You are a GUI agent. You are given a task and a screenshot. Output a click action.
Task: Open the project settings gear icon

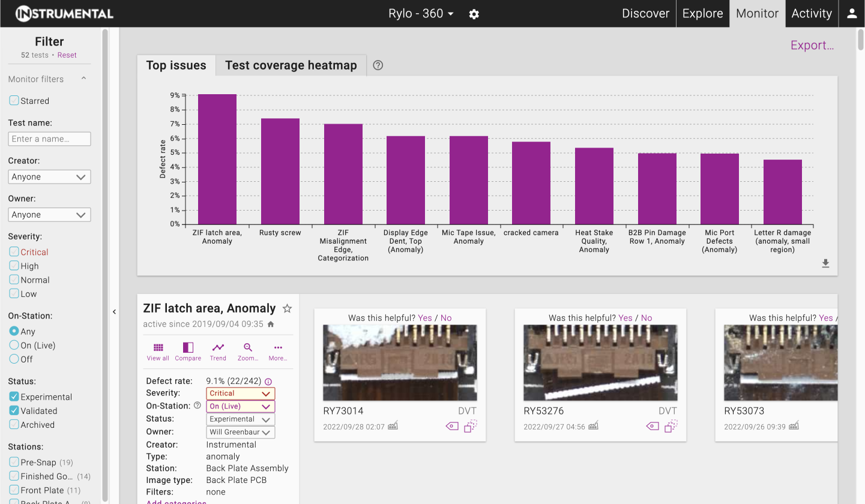(x=474, y=14)
